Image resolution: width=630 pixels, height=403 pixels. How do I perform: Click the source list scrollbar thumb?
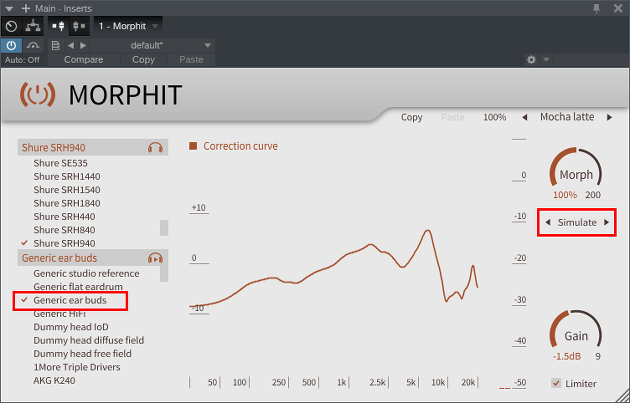[x=164, y=228]
